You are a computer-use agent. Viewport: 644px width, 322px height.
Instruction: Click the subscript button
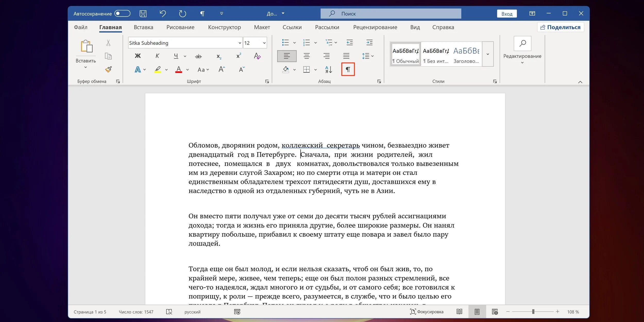(x=219, y=56)
